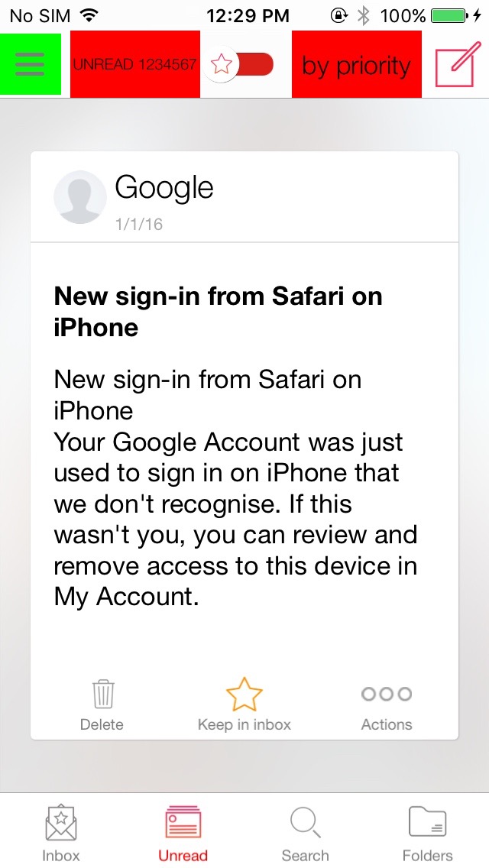Tap the Actions text label
489x868 pixels.
pyautogui.click(x=387, y=724)
